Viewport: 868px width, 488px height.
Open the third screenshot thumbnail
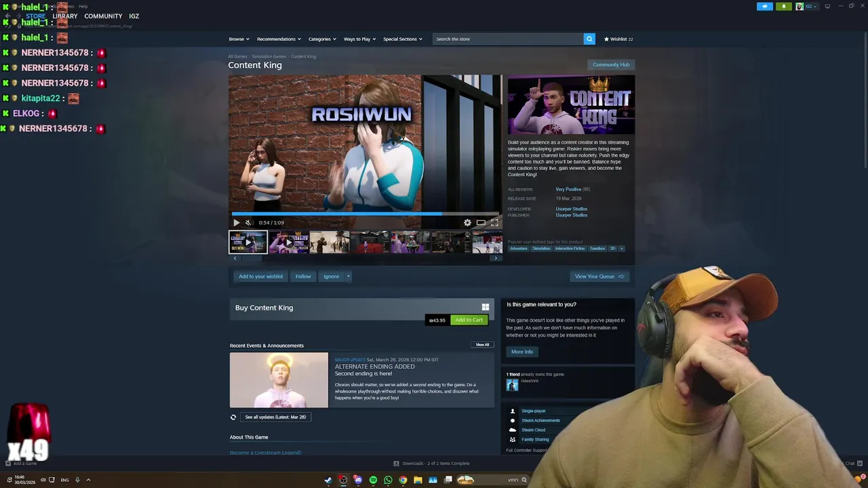[330, 242]
